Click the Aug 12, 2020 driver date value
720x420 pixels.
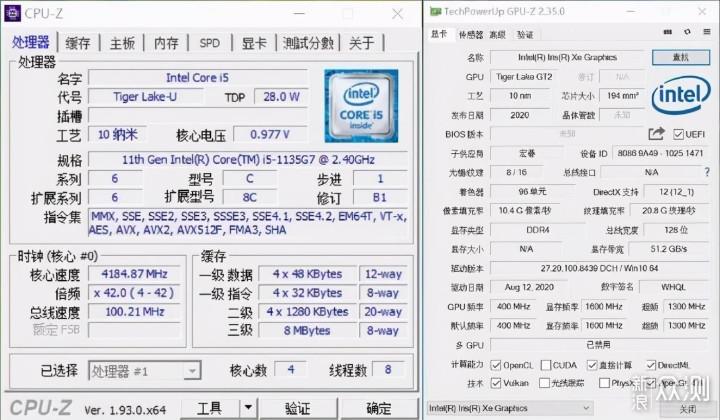(529, 287)
